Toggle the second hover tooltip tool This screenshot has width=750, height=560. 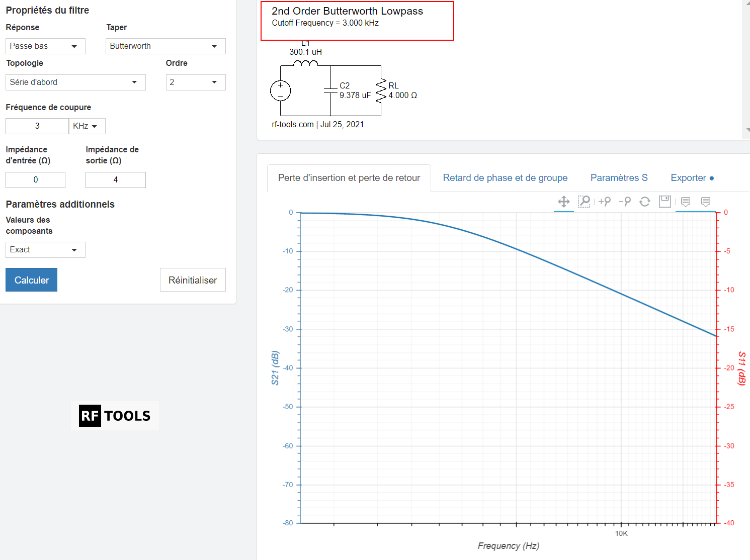click(x=706, y=202)
